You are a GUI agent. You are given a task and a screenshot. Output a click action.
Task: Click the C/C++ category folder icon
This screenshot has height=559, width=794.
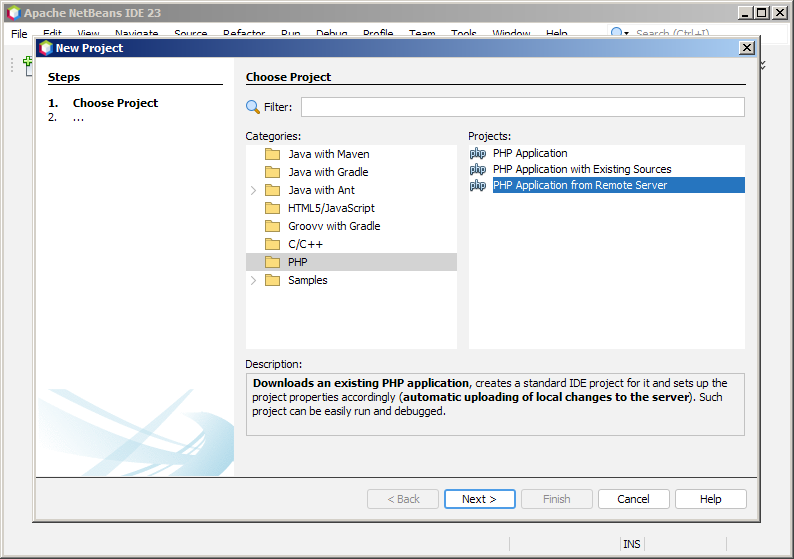point(272,244)
